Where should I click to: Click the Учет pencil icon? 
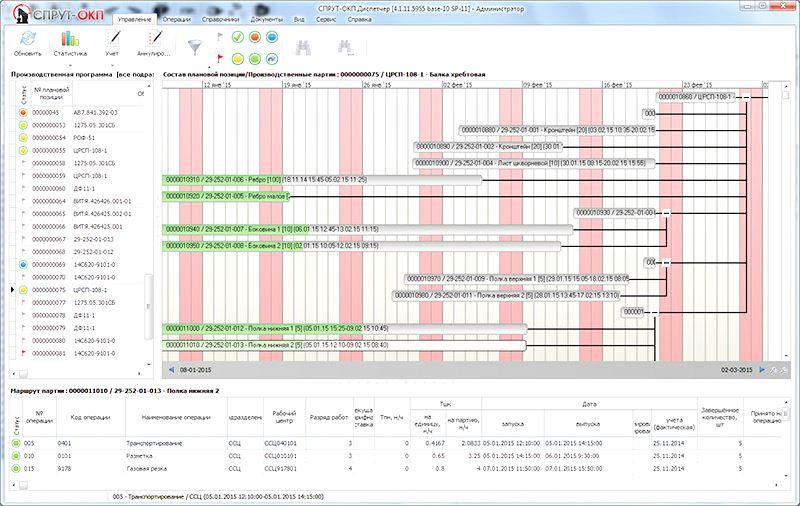click(x=112, y=39)
